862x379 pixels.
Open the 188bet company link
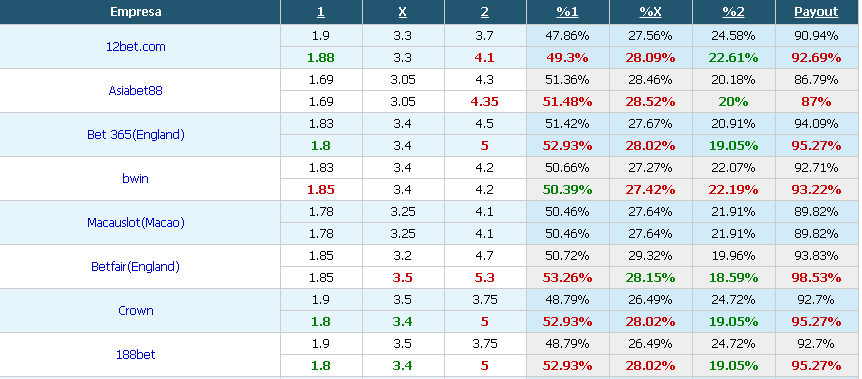click(x=135, y=355)
